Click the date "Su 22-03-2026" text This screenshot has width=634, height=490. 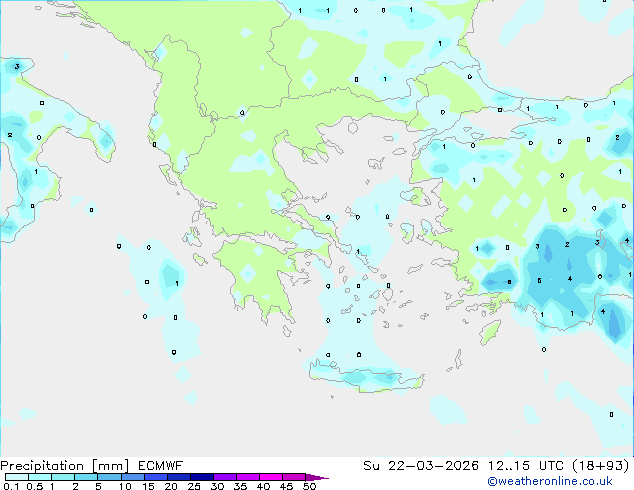coord(421,466)
